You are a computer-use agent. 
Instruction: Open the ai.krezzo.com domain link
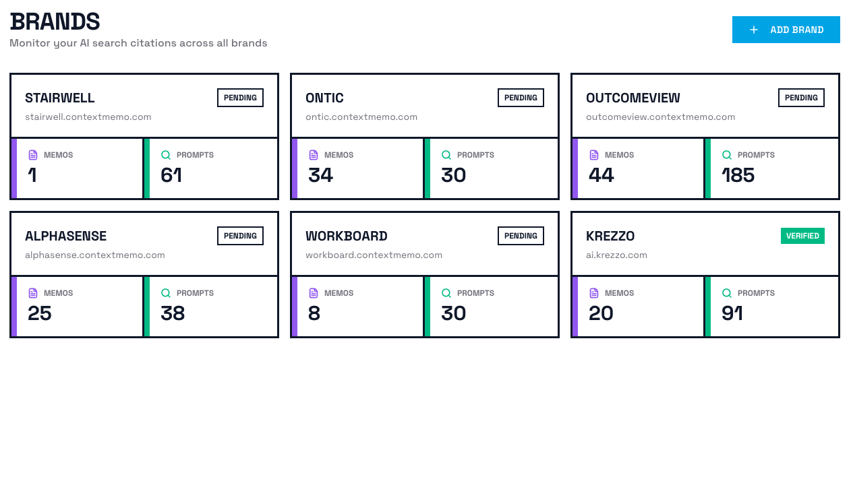(x=616, y=255)
